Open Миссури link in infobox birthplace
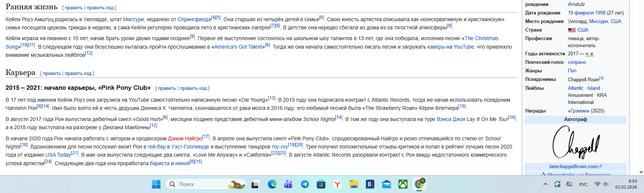644x193 pixels. point(598,21)
